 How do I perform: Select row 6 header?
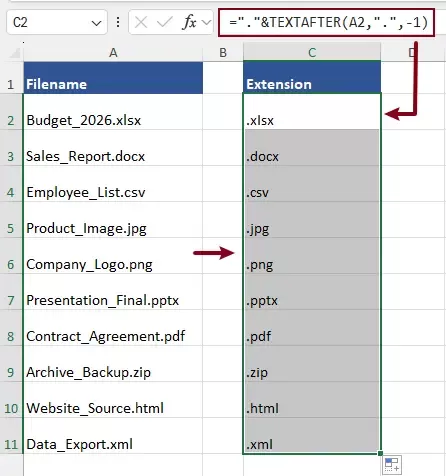point(11,256)
